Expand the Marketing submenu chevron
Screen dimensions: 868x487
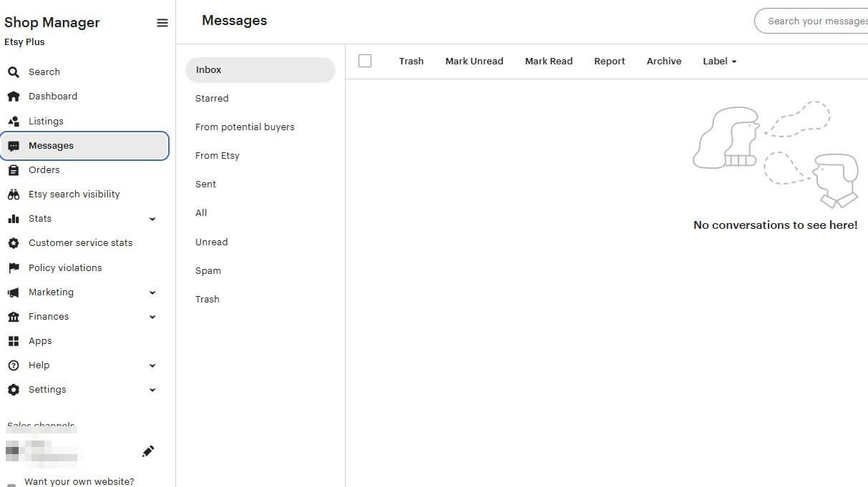(152, 292)
